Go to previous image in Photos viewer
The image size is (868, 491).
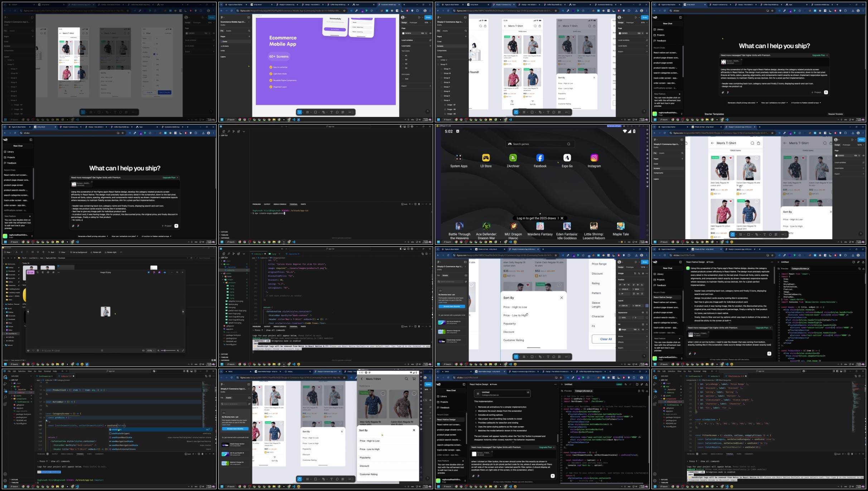[28, 311]
